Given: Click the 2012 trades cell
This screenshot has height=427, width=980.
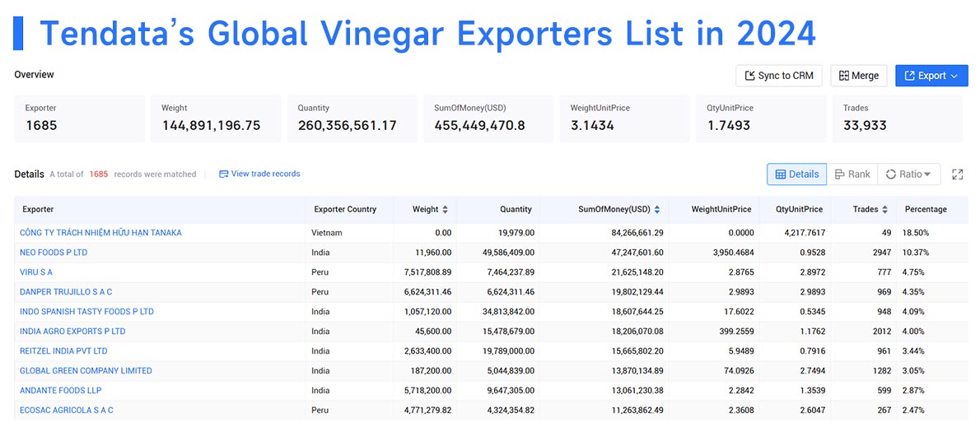Looking at the screenshot, I should point(882,332).
